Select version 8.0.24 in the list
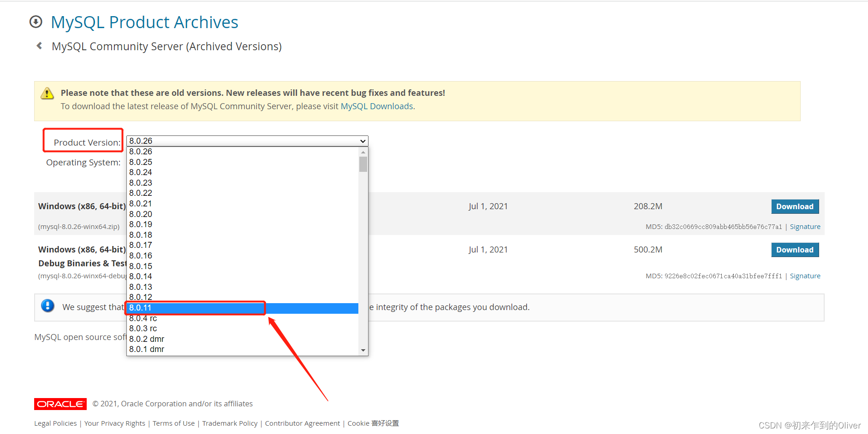Viewport: 868px width, 434px height. tap(243, 172)
